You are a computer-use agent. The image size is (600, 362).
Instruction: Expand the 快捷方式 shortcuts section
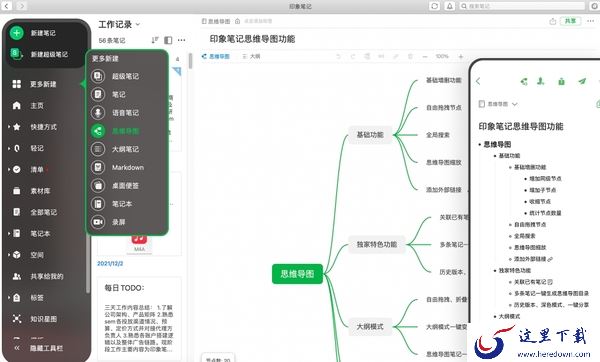click(x=9, y=127)
